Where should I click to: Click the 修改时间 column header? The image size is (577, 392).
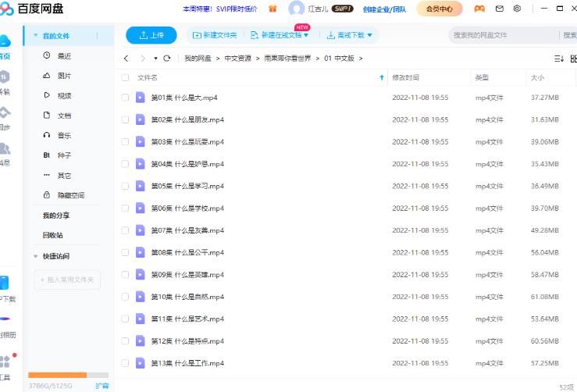(405, 77)
